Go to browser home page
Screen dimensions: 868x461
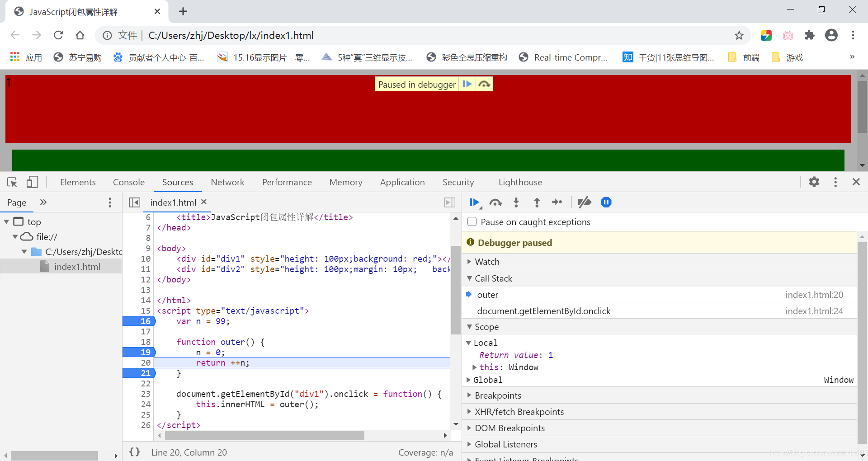click(x=80, y=35)
